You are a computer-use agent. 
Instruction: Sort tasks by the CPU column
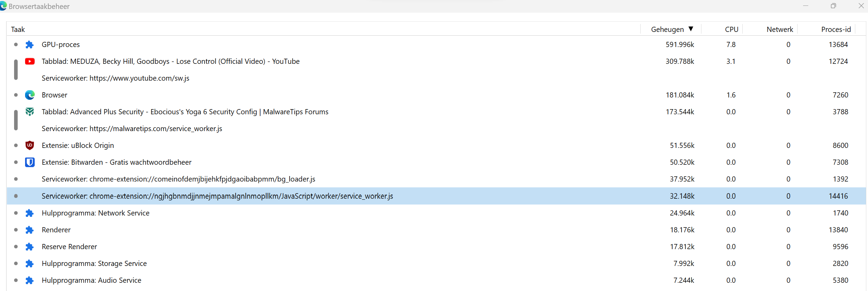(731, 30)
